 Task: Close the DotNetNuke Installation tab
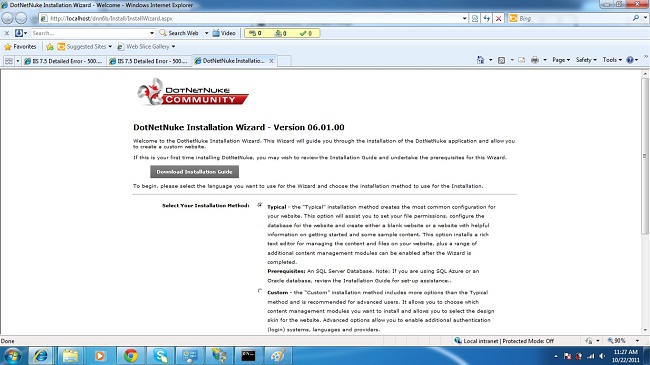coord(271,61)
